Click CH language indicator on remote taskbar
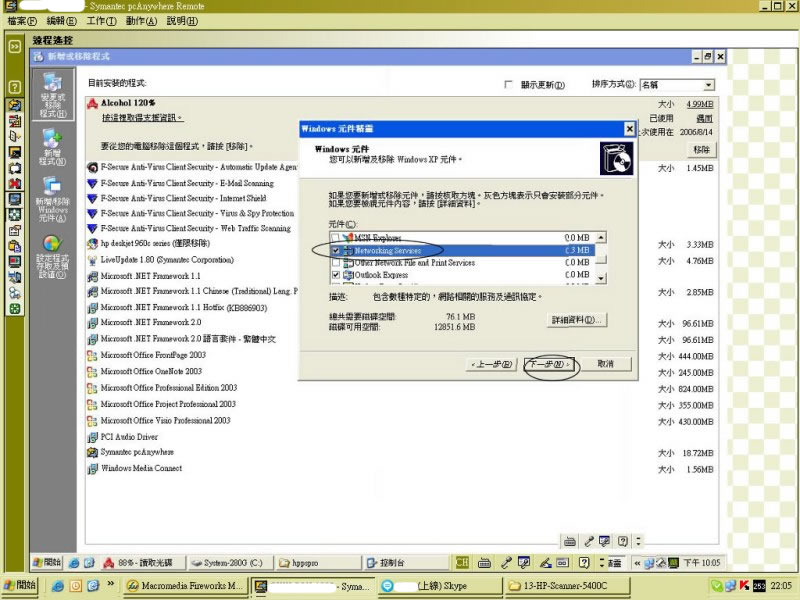This screenshot has height=600, width=800. [462, 563]
